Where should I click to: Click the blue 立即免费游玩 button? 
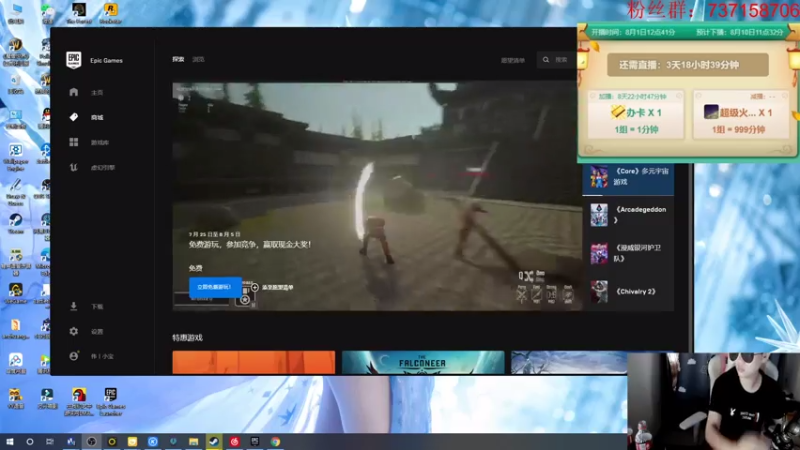pyautogui.click(x=215, y=287)
